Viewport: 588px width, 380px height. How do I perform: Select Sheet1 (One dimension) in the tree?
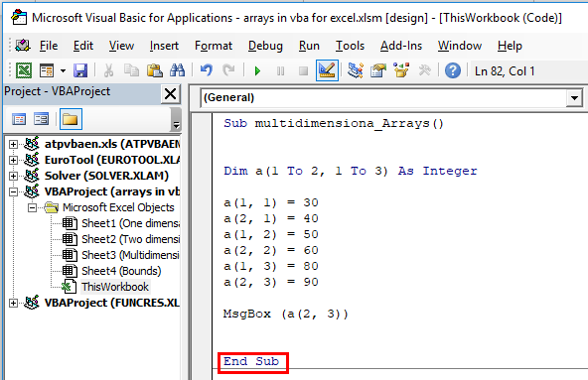coord(130,223)
